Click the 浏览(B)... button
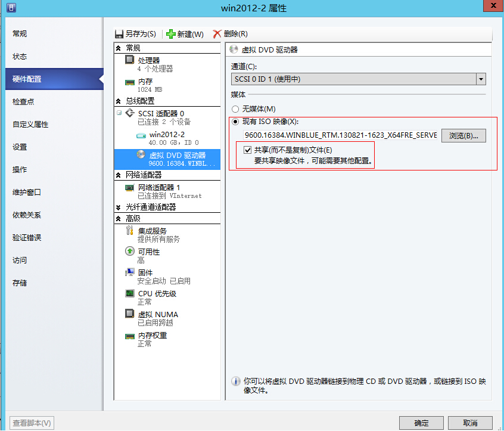Screen dimensions: 504x431 pos(463,136)
